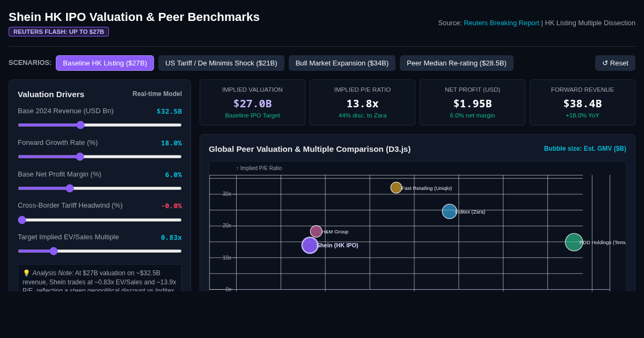
Task: Click the Implied P/E Ratio 13.8x card
Action: [x=362, y=102]
